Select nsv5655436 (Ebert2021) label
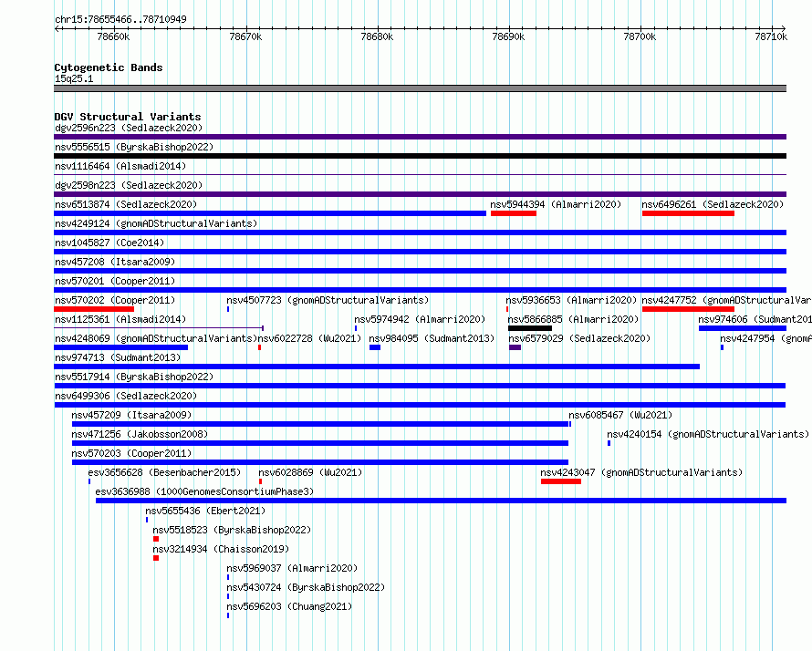Screen dimensions: 812x651 (205, 511)
